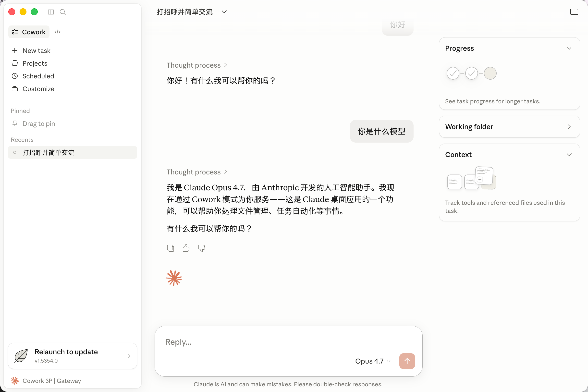
Task: Switch to the code mode icon
Action: (x=58, y=32)
